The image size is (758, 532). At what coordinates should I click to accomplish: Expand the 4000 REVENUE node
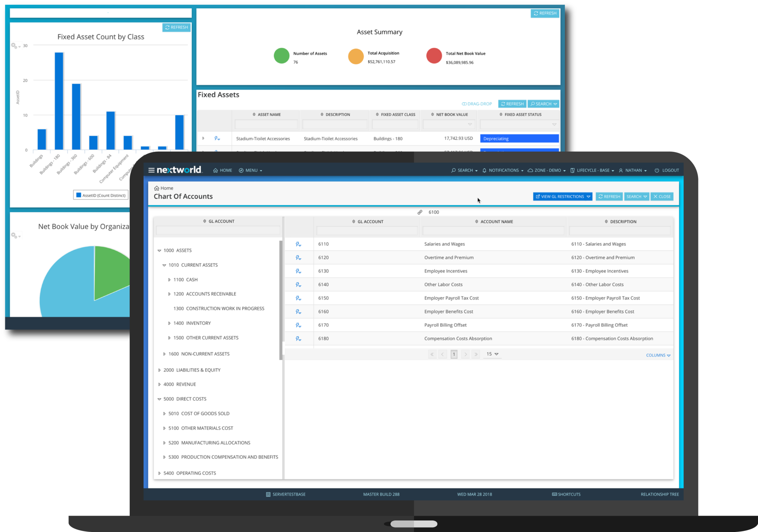[159, 384]
